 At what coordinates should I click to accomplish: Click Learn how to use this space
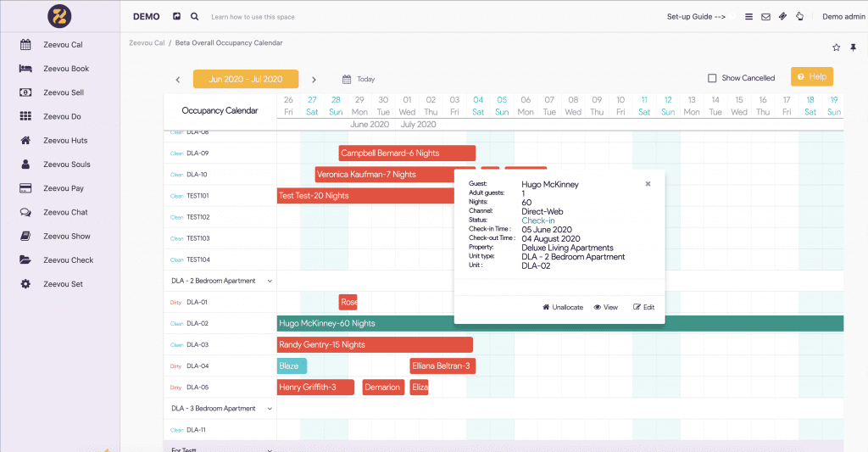tap(253, 17)
